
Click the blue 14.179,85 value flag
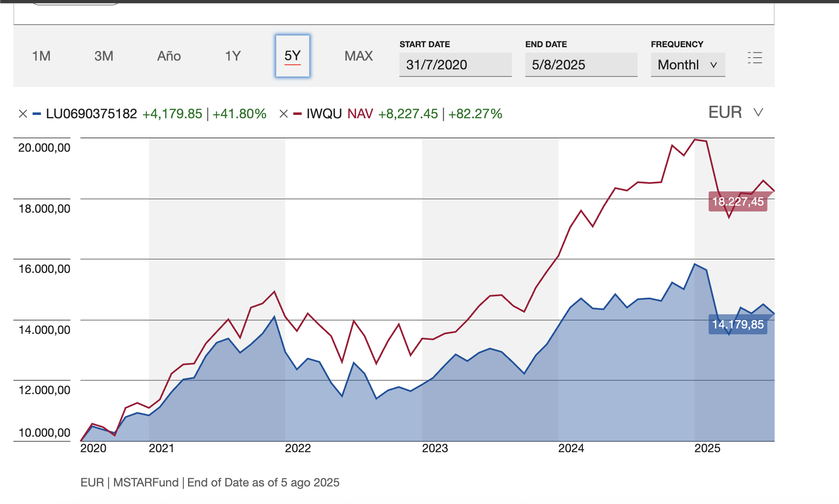click(x=737, y=325)
